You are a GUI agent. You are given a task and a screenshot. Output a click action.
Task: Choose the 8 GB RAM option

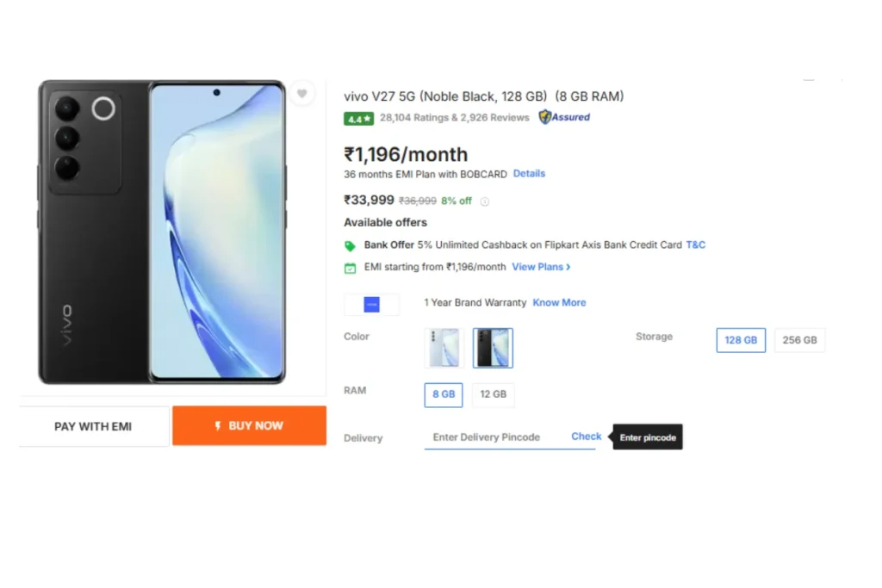[444, 394]
